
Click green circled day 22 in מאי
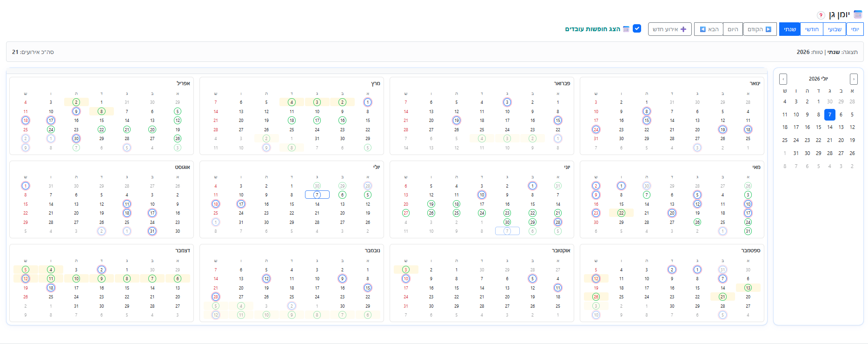pos(621,213)
